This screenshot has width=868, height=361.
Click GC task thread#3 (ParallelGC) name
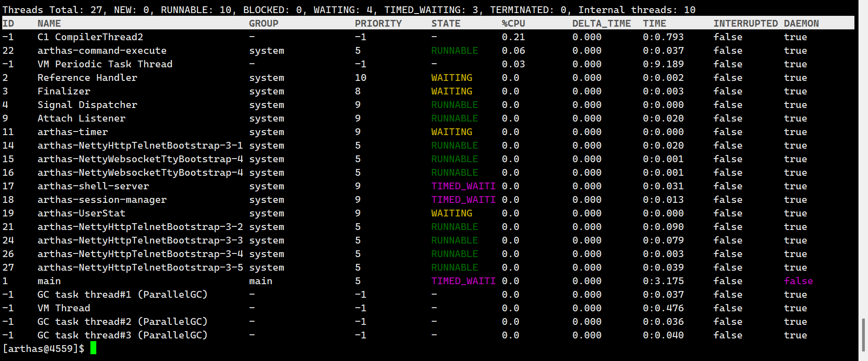coord(123,335)
